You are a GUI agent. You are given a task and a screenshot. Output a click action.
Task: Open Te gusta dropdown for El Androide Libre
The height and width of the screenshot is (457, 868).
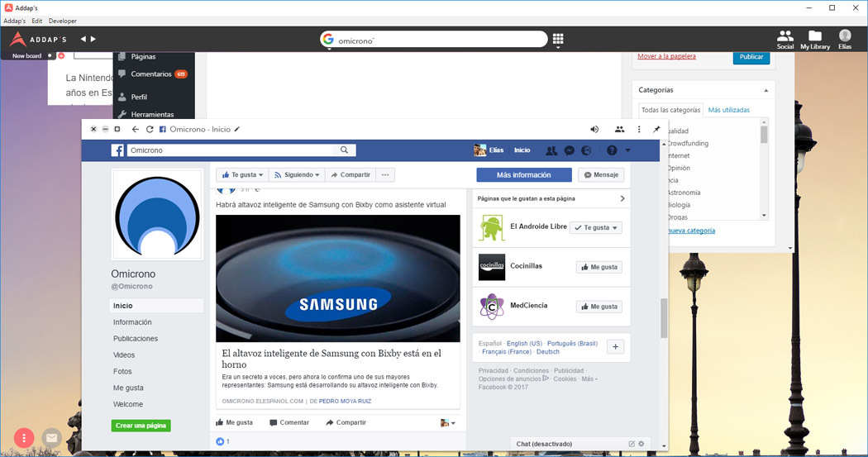click(596, 227)
